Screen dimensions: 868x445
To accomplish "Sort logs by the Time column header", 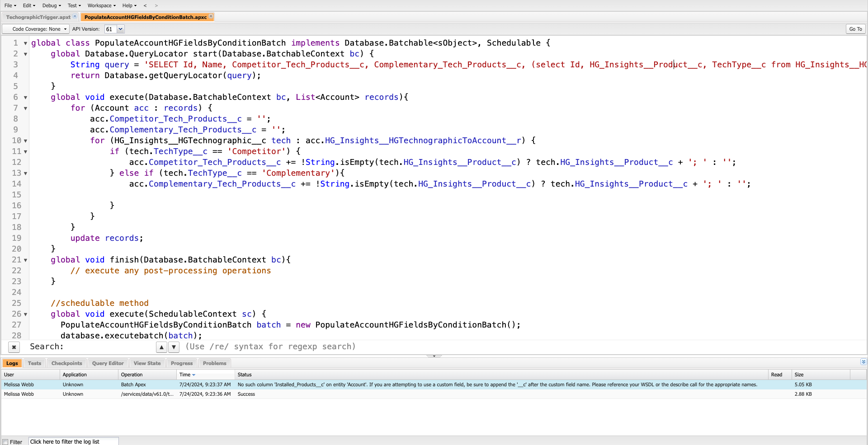I will click(x=206, y=375).
